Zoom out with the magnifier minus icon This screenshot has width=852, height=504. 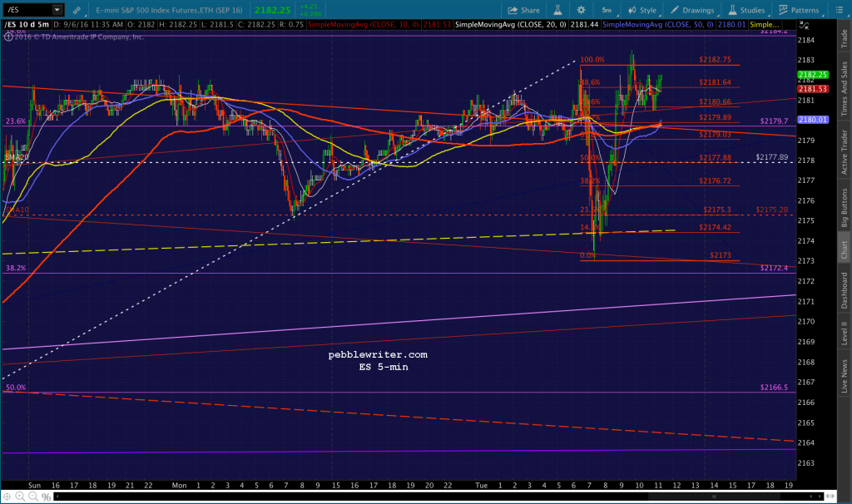pyautogui.click(x=33, y=497)
